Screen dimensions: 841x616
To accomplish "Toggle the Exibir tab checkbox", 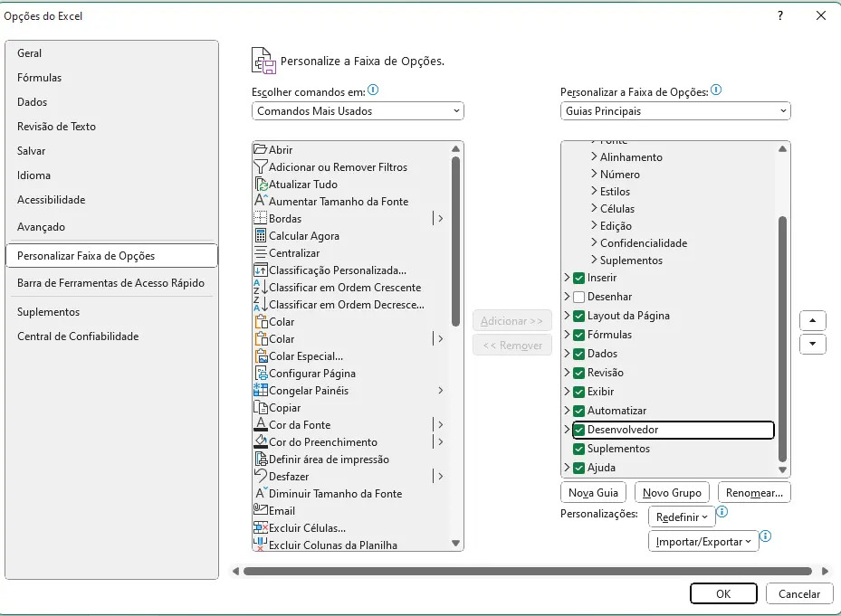I will point(578,392).
